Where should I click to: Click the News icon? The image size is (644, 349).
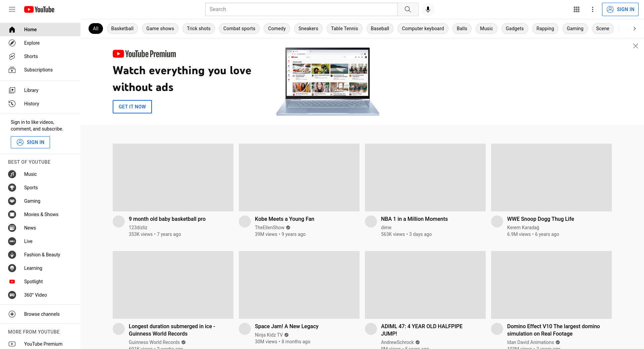click(x=12, y=228)
